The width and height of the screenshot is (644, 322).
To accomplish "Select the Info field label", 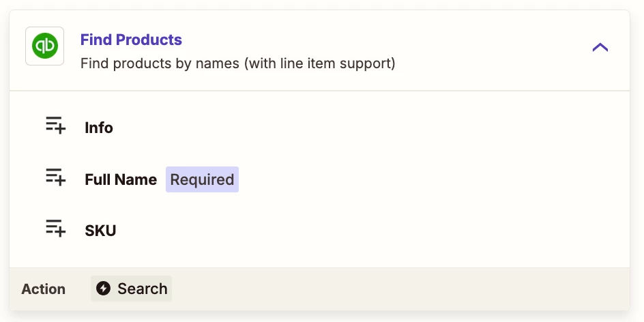I will pos(98,128).
